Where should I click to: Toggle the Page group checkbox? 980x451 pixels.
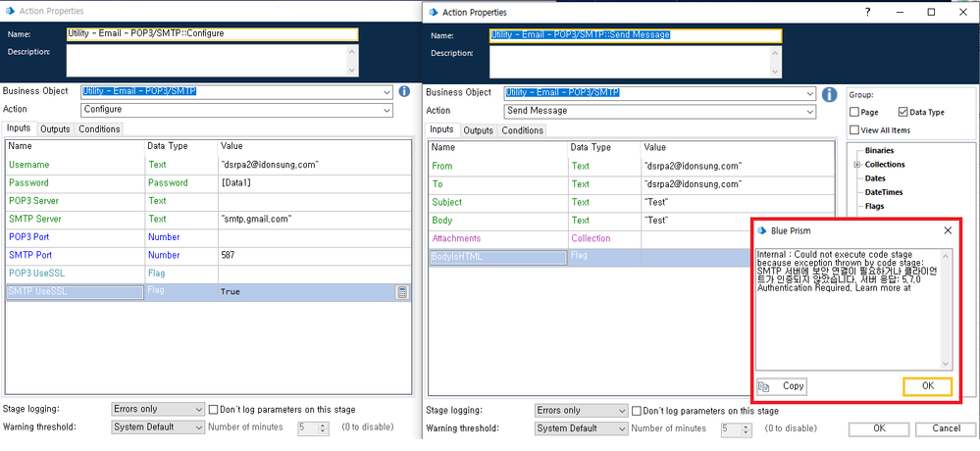point(853,113)
